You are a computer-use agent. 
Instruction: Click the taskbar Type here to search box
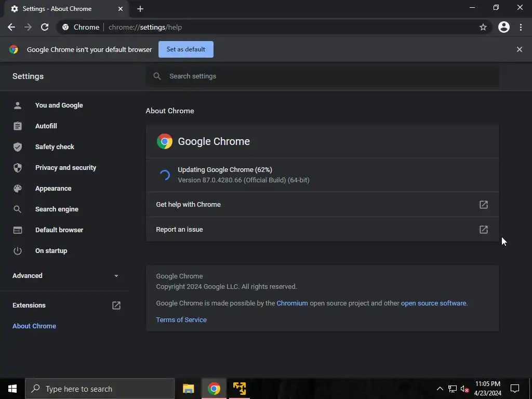click(x=100, y=389)
